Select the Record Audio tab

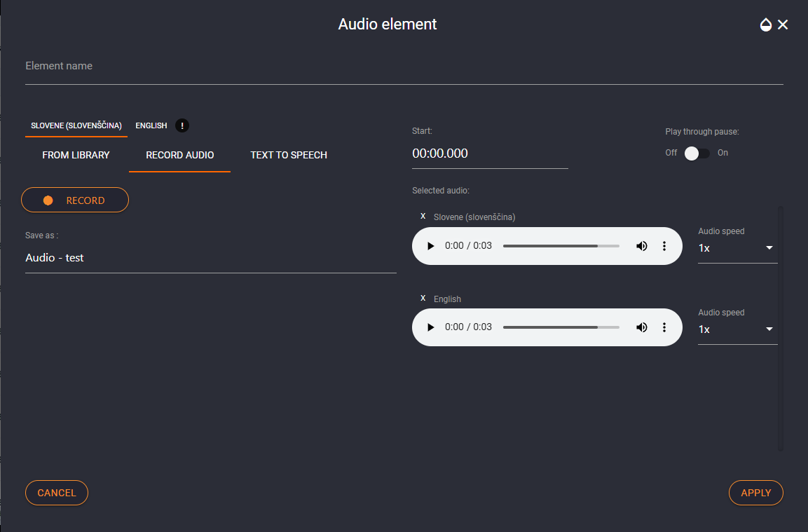click(x=180, y=155)
